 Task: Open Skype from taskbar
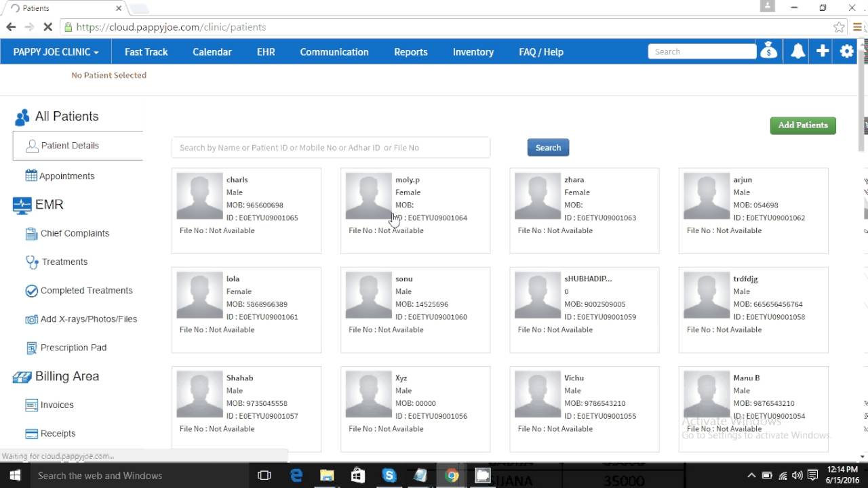389,476
